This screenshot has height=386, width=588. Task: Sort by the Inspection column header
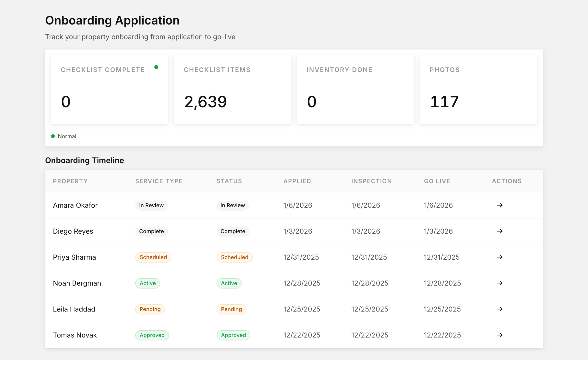372,181
